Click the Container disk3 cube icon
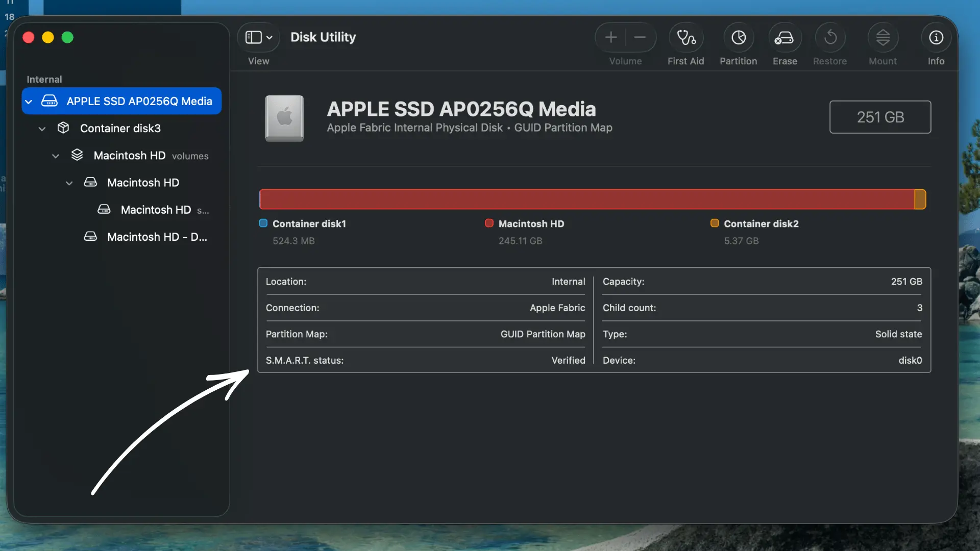The image size is (980, 551). pos(63,128)
